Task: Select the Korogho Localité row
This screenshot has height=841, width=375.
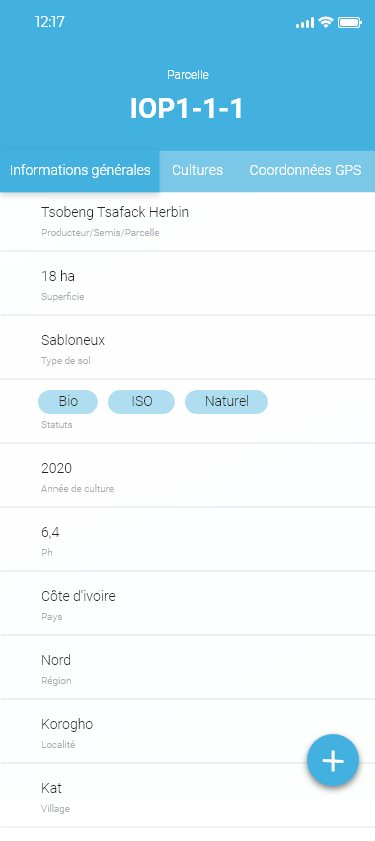Action: click(x=187, y=731)
